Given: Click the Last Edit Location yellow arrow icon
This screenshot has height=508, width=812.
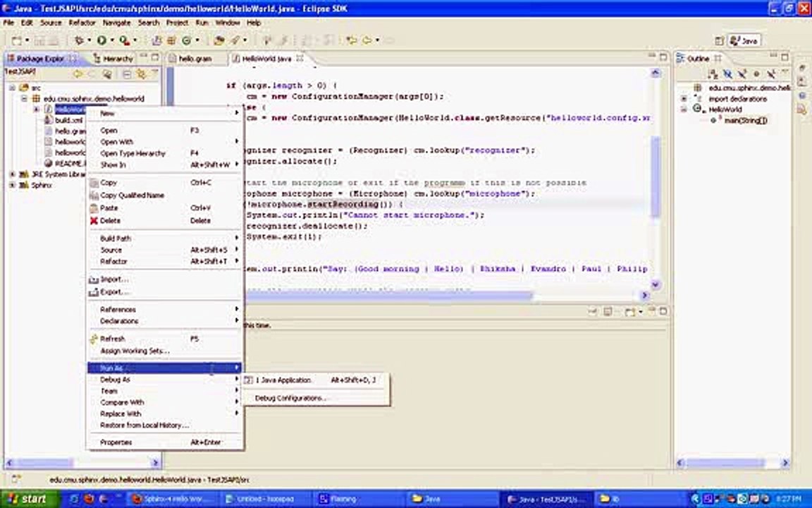Looking at the screenshot, I should pos(352,40).
